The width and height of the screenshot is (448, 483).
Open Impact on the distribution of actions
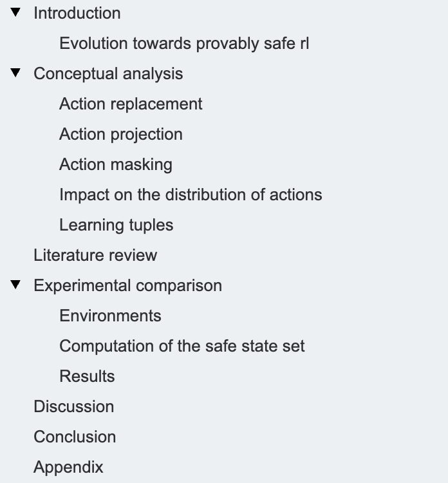pyautogui.click(x=191, y=194)
